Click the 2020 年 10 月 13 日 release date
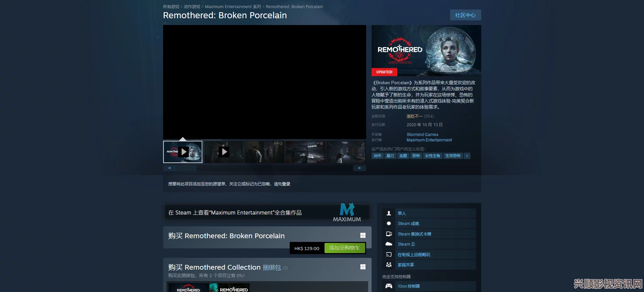The height and width of the screenshot is (292, 644). tap(425, 125)
